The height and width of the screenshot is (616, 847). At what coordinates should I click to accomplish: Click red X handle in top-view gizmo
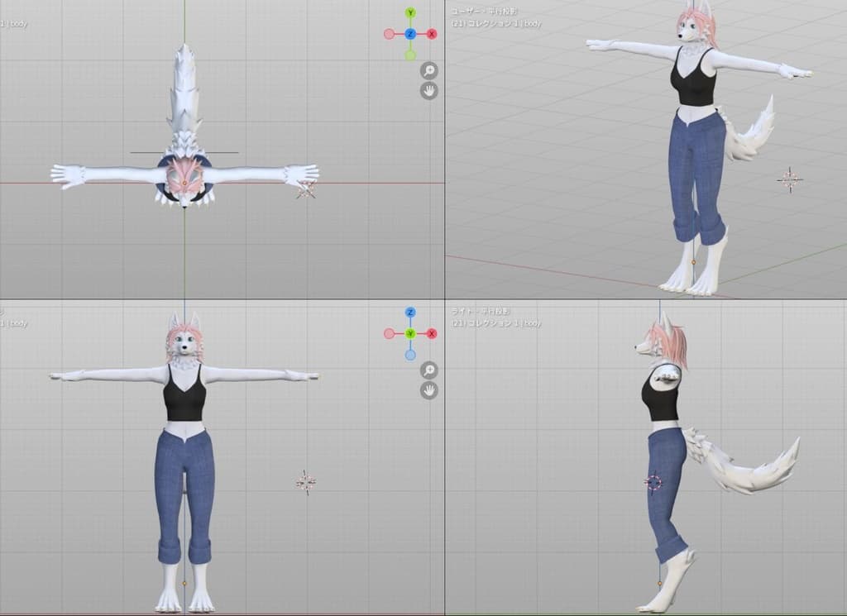point(432,34)
